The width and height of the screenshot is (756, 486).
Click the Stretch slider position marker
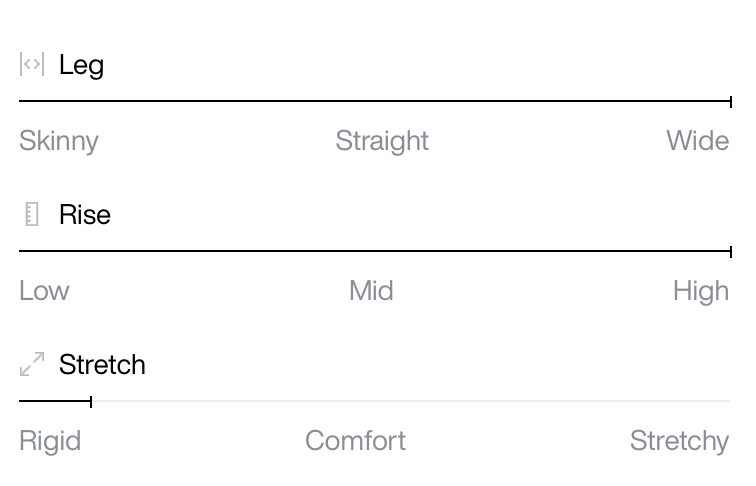pyautogui.click(x=91, y=402)
